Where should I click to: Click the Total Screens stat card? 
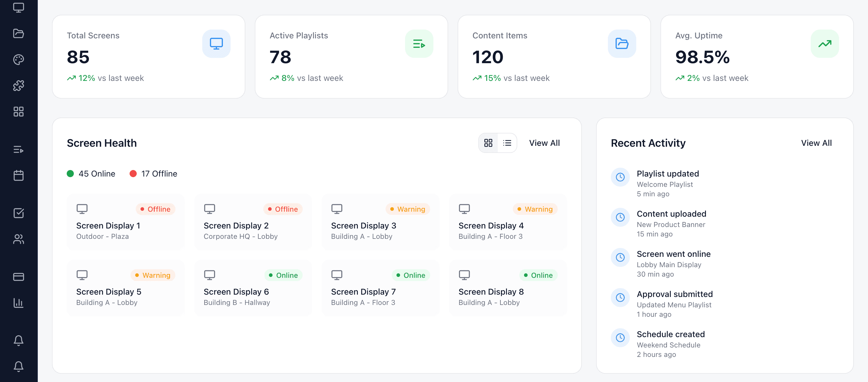[148, 57]
